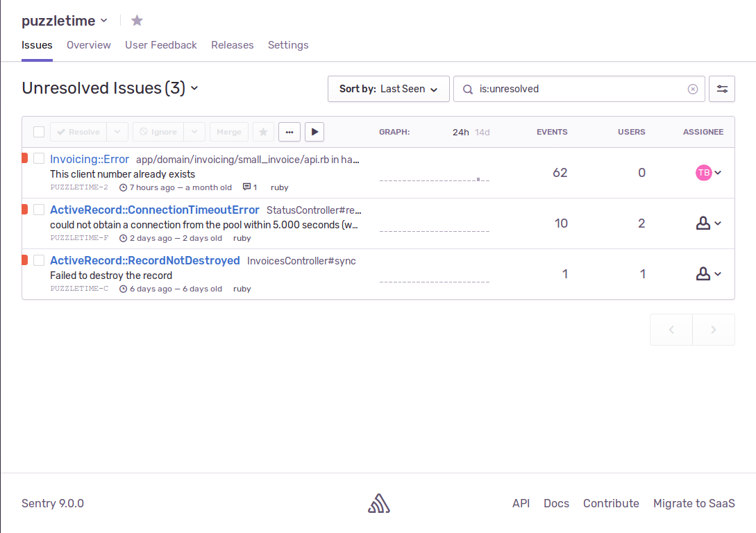Check the RecordNotDestroyed issue checkbox
This screenshot has height=533, width=756.
click(39, 260)
